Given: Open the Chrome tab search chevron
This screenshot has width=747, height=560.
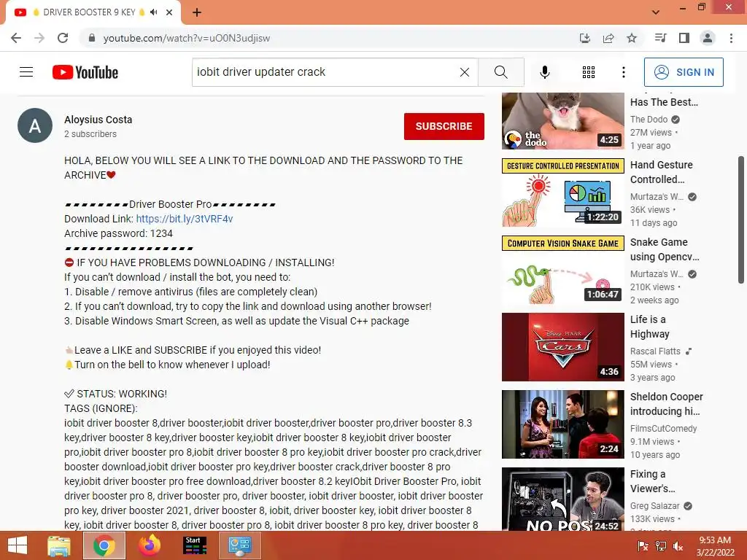Looking at the screenshot, I should point(656,12).
